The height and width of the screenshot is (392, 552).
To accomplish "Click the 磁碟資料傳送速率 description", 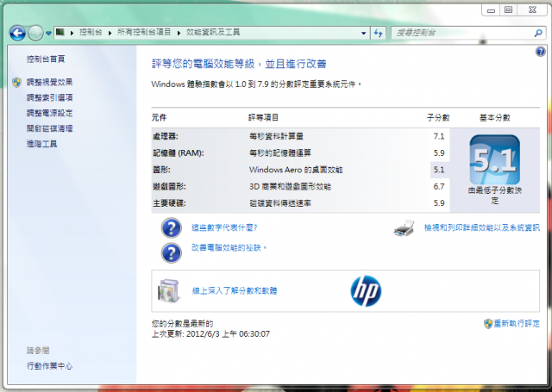I will point(280,203).
